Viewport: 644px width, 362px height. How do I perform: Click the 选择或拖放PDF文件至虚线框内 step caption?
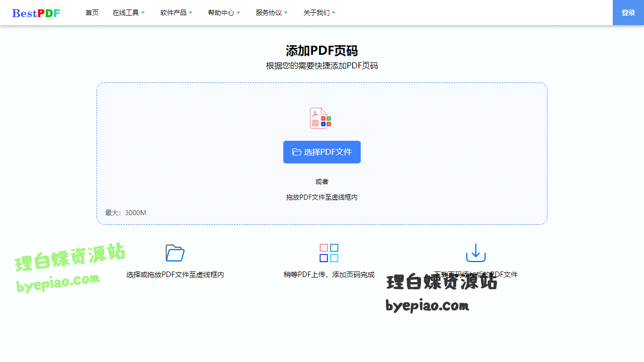pos(175,275)
